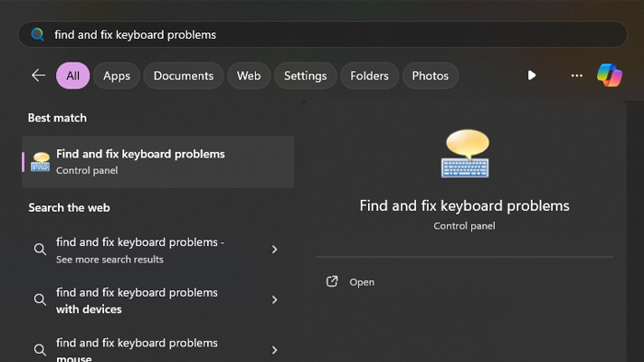This screenshot has height=362, width=644.
Task: Click search icon beside 'mouse' suggestion
Action: point(40,350)
